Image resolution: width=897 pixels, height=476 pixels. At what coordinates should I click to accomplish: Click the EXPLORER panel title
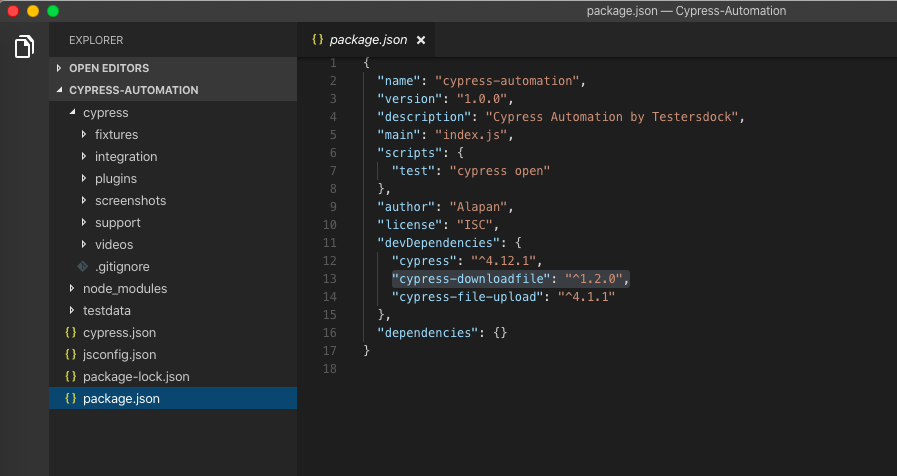[96, 40]
